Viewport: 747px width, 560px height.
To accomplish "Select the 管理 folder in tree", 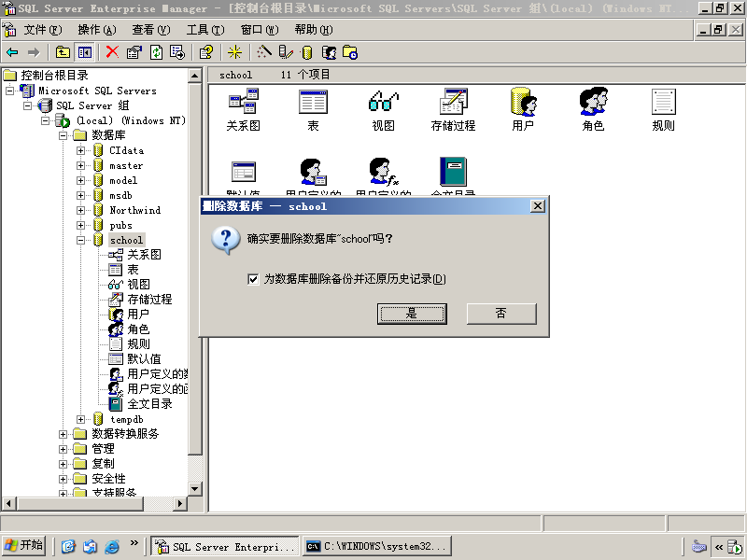I will coord(104,449).
